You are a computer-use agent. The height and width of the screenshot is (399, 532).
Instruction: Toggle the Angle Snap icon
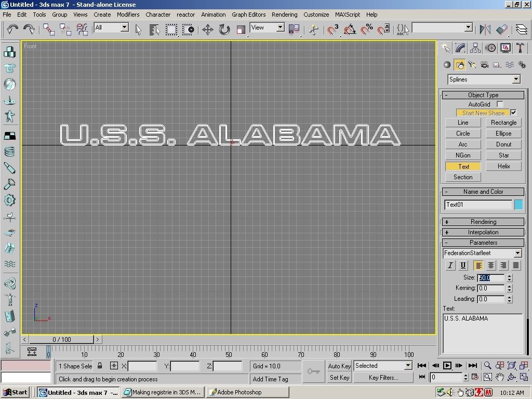[x=350, y=30]
